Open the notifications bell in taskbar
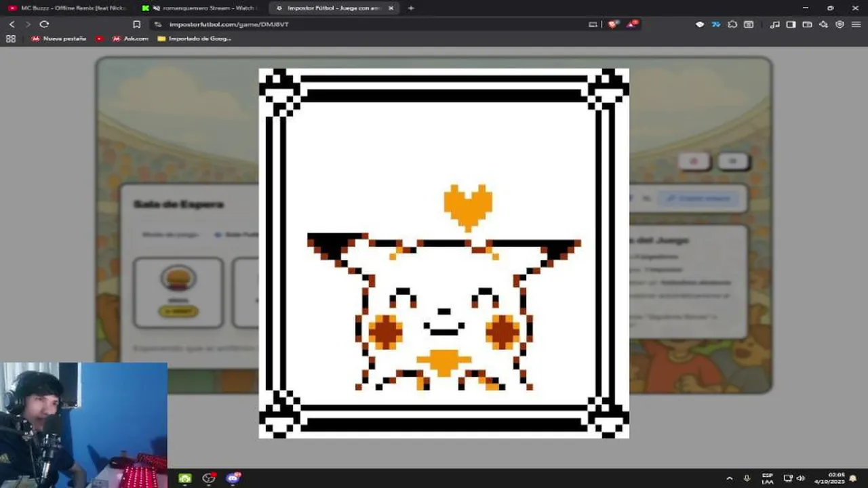The width and height of the screenshot is (868, 488). pyautogui.click(x=853, y=479)
